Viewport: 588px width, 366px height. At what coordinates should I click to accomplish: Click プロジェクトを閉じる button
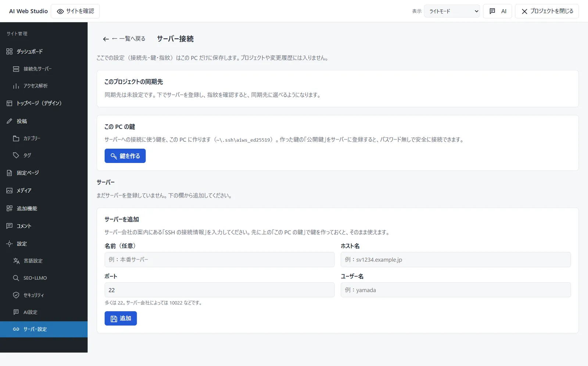tap(547, 11)
